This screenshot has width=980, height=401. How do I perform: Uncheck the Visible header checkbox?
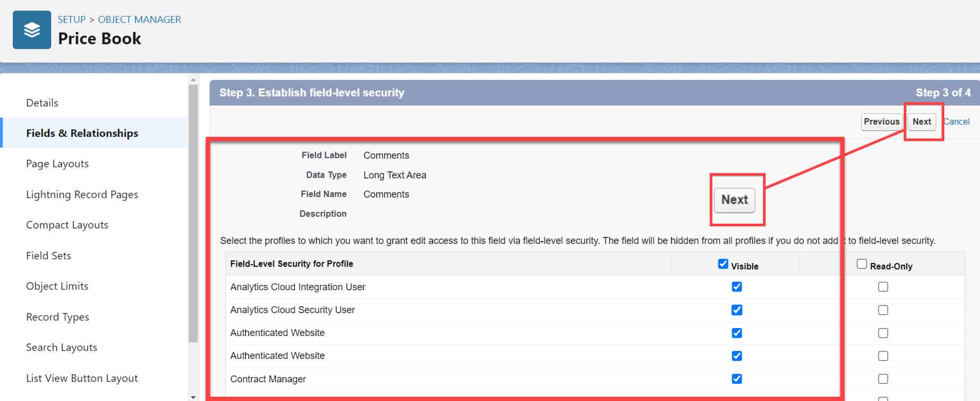tap(722, 263)
